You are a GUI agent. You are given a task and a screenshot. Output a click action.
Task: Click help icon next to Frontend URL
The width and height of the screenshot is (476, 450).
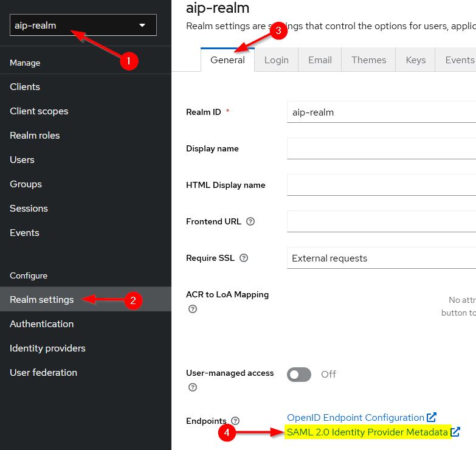250,222
